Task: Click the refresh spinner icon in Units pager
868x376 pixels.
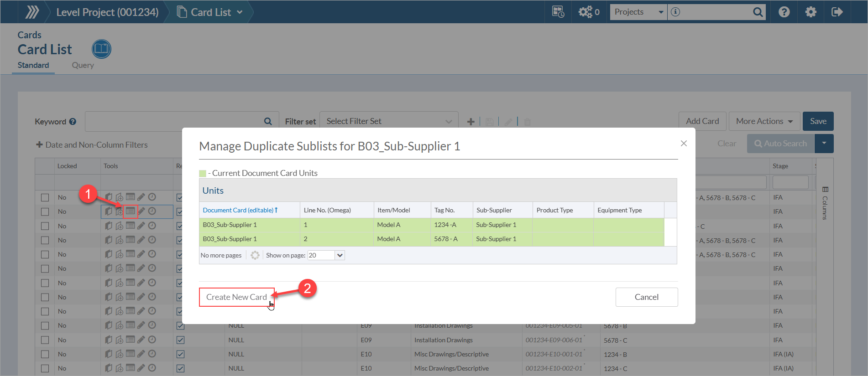Action: [x=255, y=255]
